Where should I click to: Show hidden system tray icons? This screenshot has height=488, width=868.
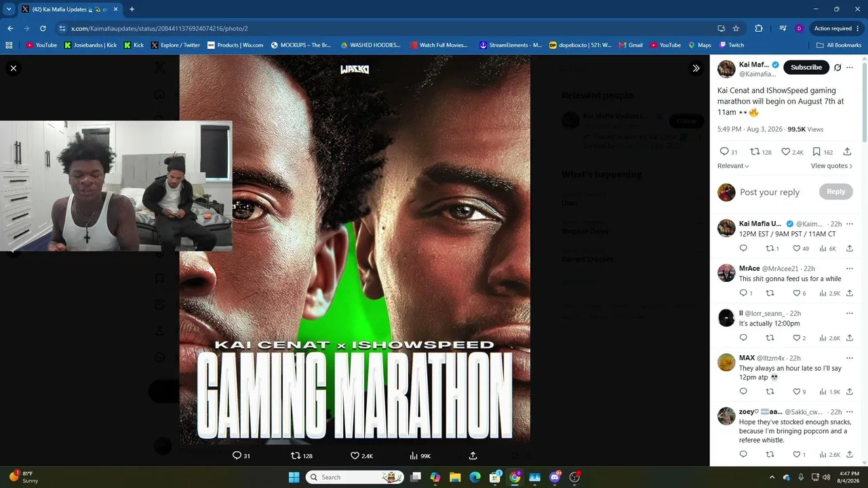772,477
